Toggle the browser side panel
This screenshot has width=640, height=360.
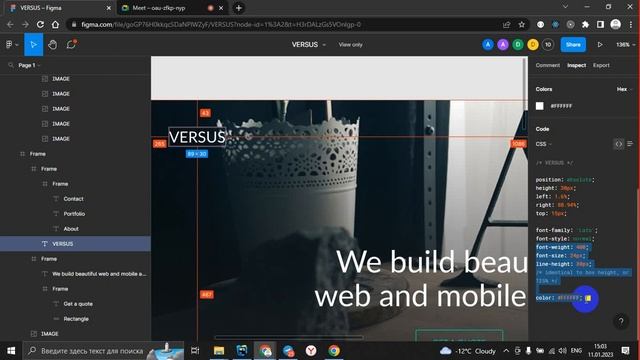(x=600, y=24)
